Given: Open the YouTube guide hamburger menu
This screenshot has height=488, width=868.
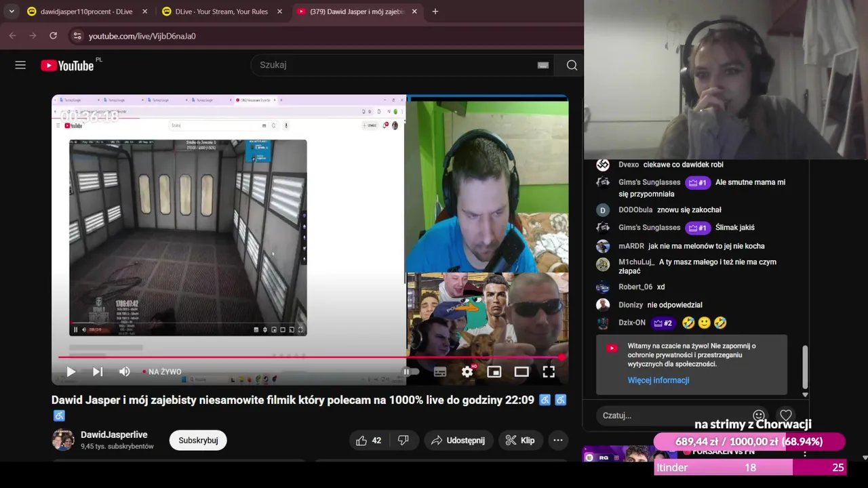Looking at the screenshot, I should [20, 65].
